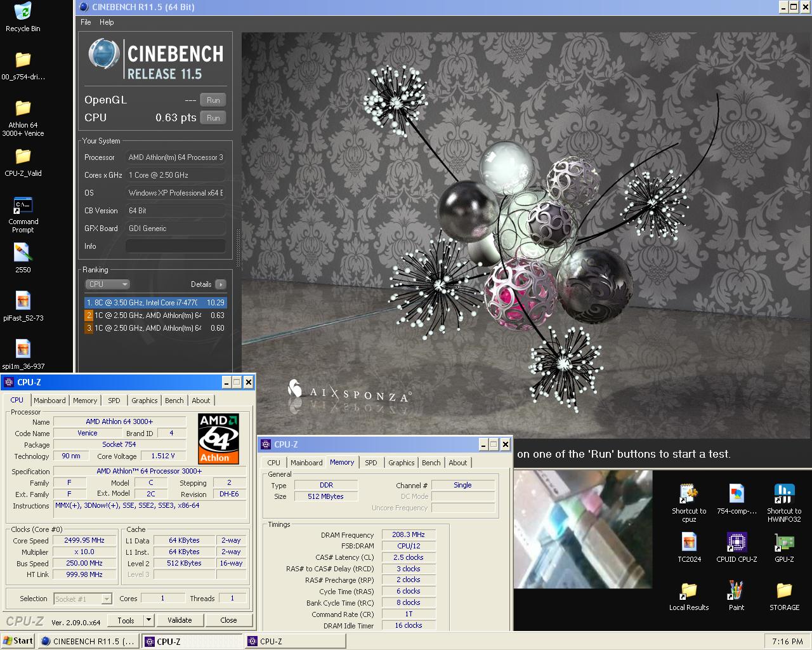Click the Cinebench title bar icon

point(84,7)
